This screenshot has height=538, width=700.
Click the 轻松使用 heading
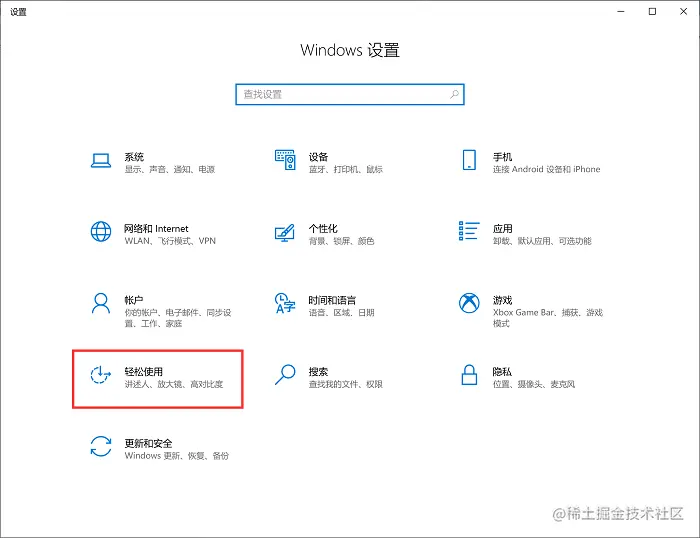tap(143, 371)
